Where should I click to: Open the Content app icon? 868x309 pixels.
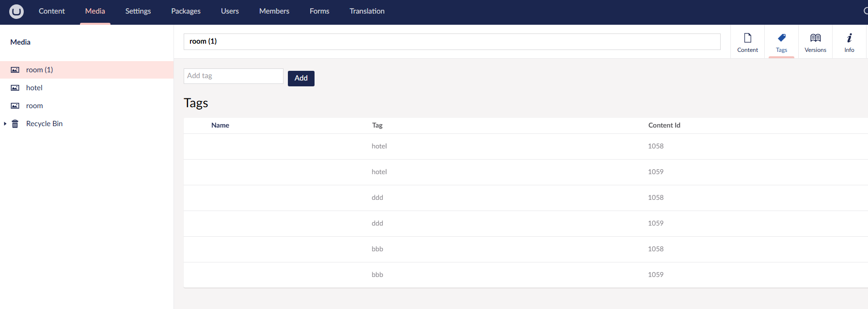tap(747, 38)
